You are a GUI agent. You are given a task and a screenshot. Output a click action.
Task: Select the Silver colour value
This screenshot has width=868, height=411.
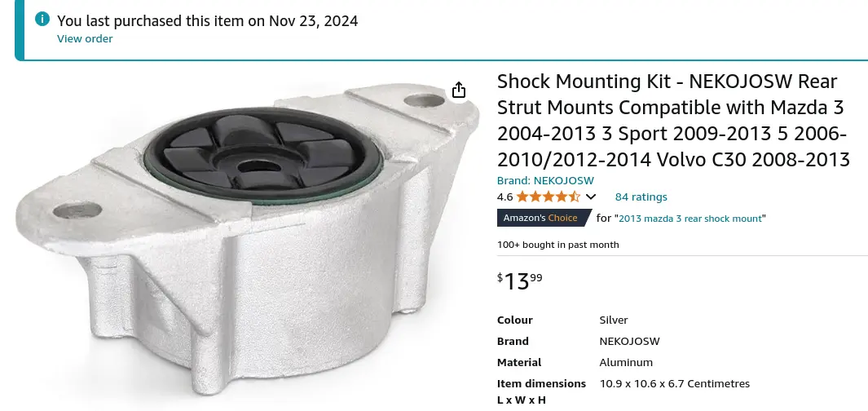click(x=614, y=320)
